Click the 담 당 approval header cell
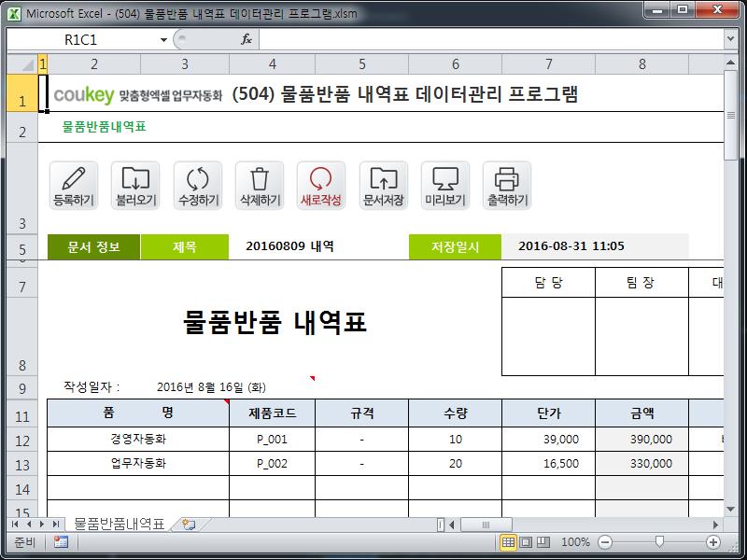 548,283
